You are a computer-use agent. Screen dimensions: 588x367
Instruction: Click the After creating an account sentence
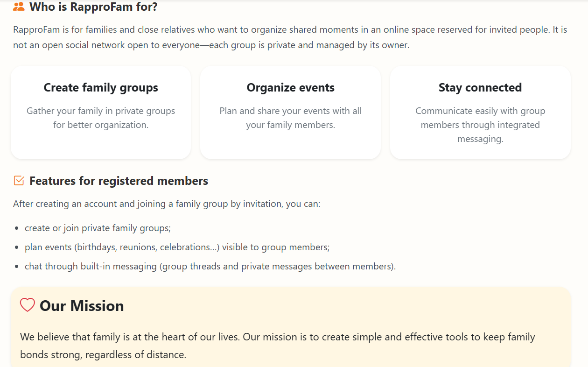click(x=167, y=204)
